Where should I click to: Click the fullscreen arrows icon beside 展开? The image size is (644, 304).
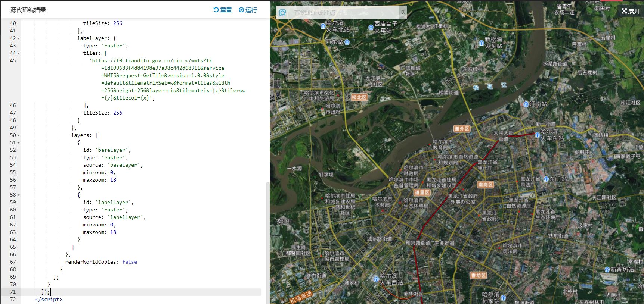(x=624, y=11)
